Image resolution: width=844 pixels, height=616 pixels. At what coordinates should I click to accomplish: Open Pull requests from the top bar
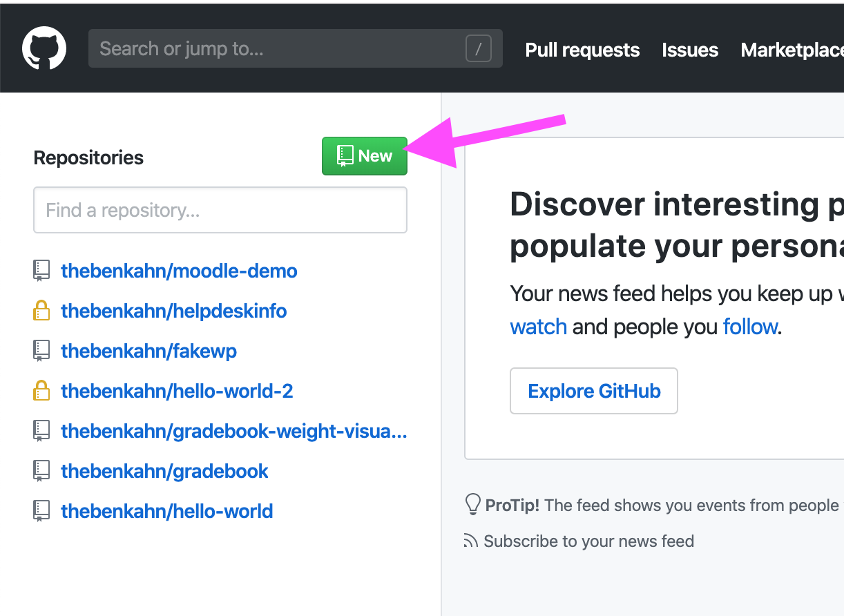(x=582, y=49)
